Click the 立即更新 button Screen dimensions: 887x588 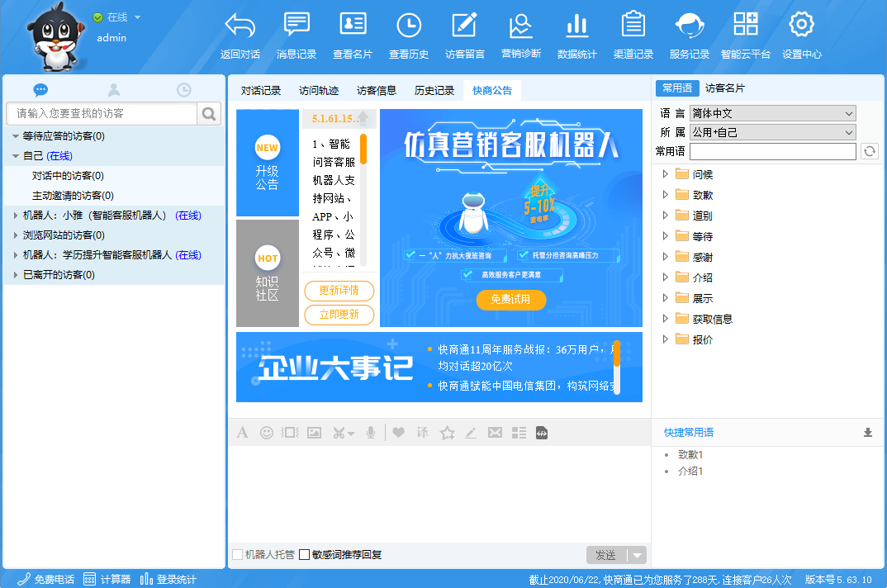339,315
